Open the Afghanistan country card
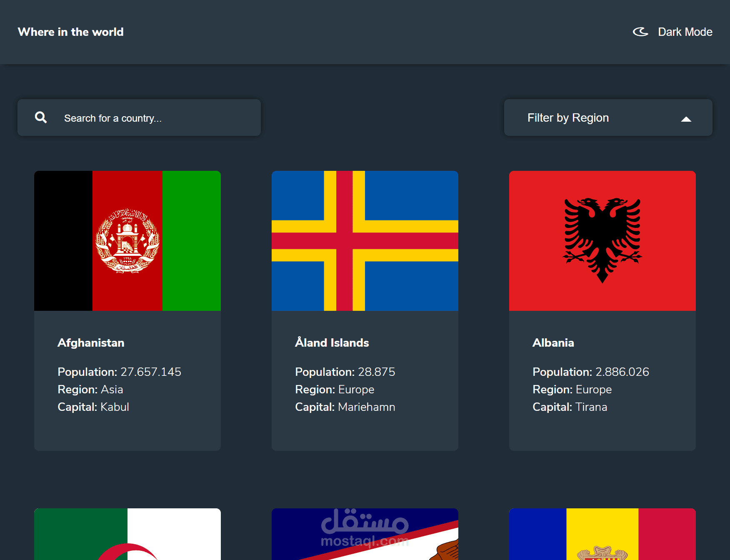 pyautogui.click(x=127, y=310)
